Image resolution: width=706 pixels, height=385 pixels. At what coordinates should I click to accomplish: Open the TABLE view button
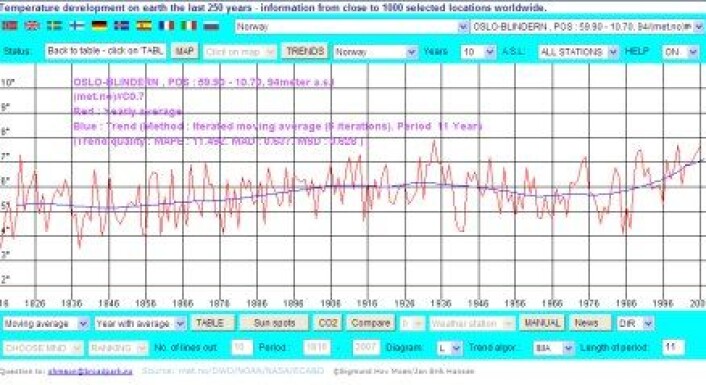[x=213, y=323]
